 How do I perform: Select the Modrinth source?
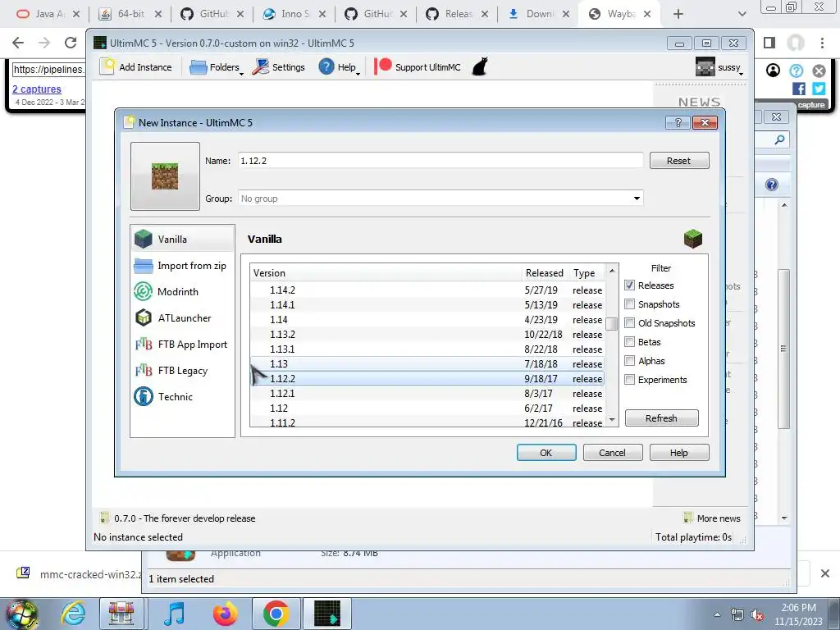click(182, 291)
